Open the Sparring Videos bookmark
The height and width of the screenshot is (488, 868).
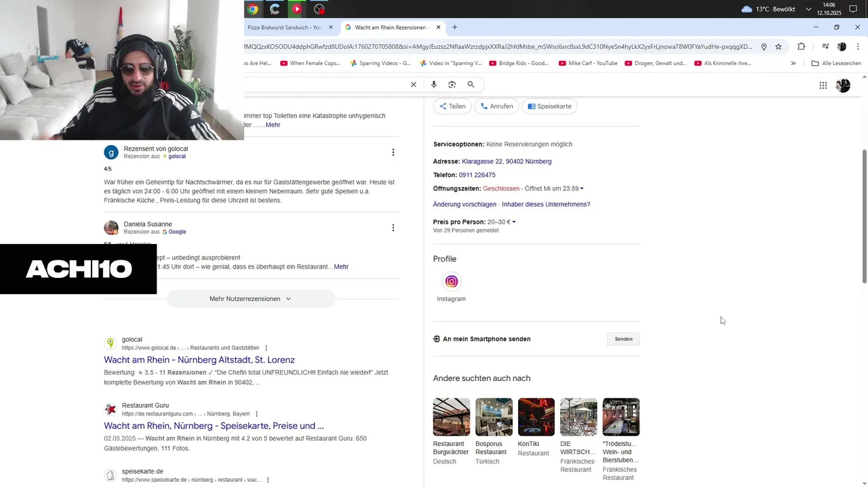380,63
